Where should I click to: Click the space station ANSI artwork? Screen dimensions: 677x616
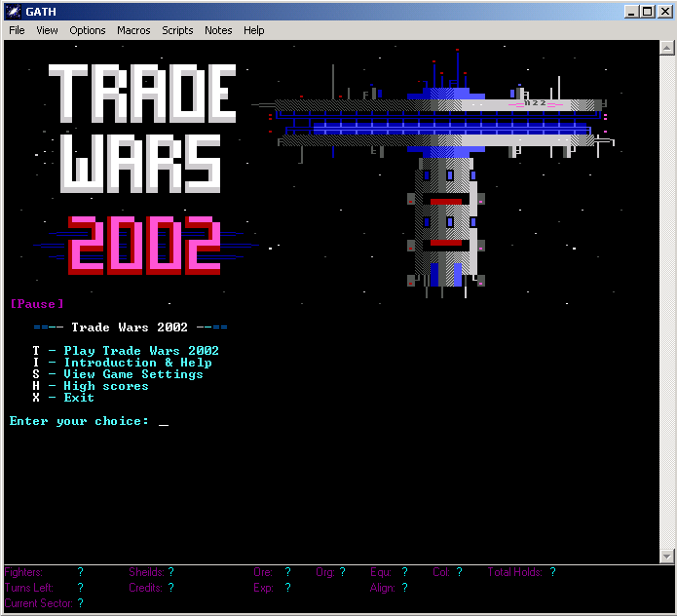[x=433, y=173]
